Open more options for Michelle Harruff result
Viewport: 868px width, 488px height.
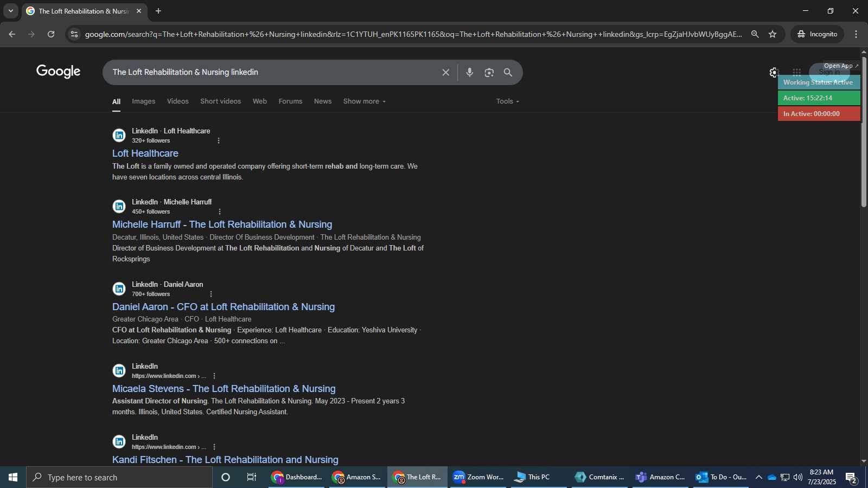click(x=220, y=211)
